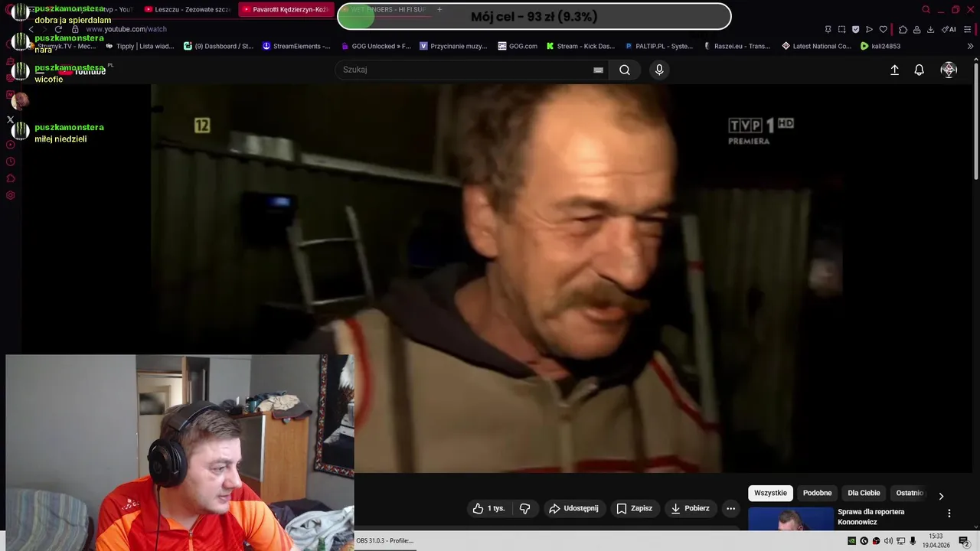Viewport: 980px width, 551px height.
Task: Show more filter chips with right arrow
Action: point(941,496)
